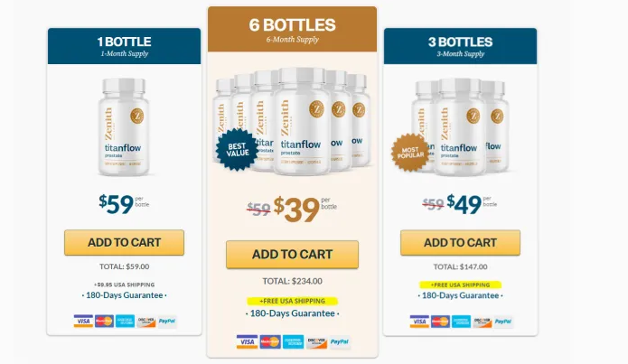The width and height of the screenshot is (628, 364).
Task: Click the American Express icon under 3 Bottles
Action: click(x=462, y=322)
